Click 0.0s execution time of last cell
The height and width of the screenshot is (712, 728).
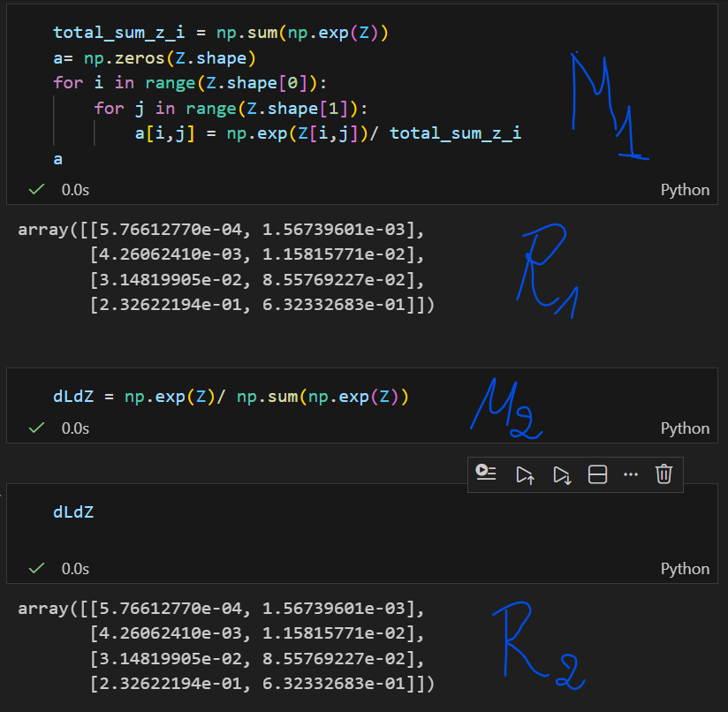click(75, 569)
